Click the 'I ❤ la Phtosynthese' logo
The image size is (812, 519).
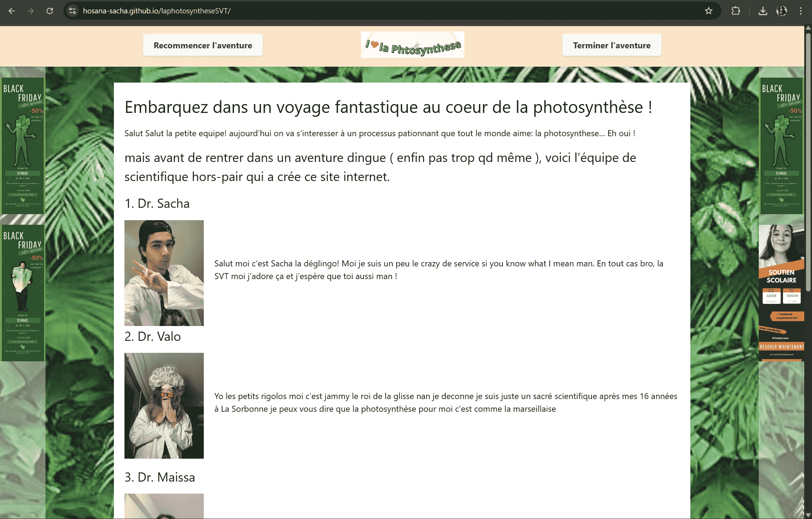(x=412, y=45)
